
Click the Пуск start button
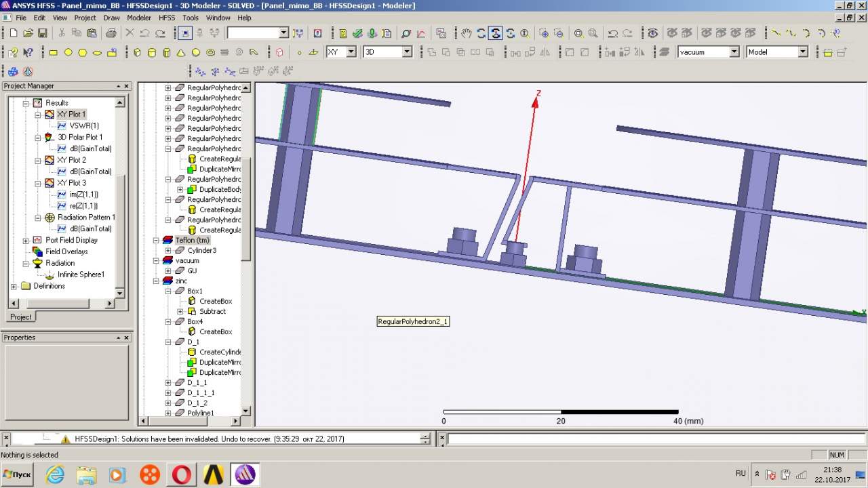pos(18,474)
